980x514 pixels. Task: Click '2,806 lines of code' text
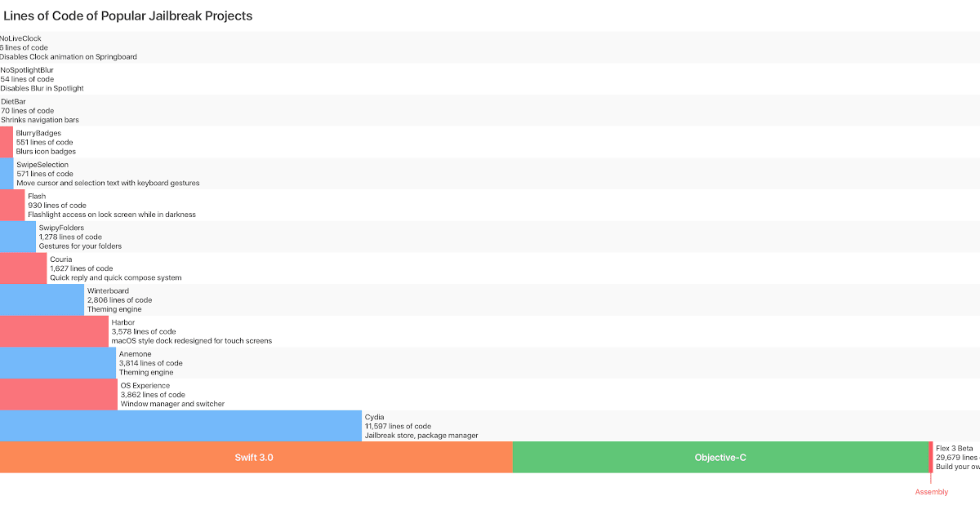pyautogui.click(x=119, y=300)
